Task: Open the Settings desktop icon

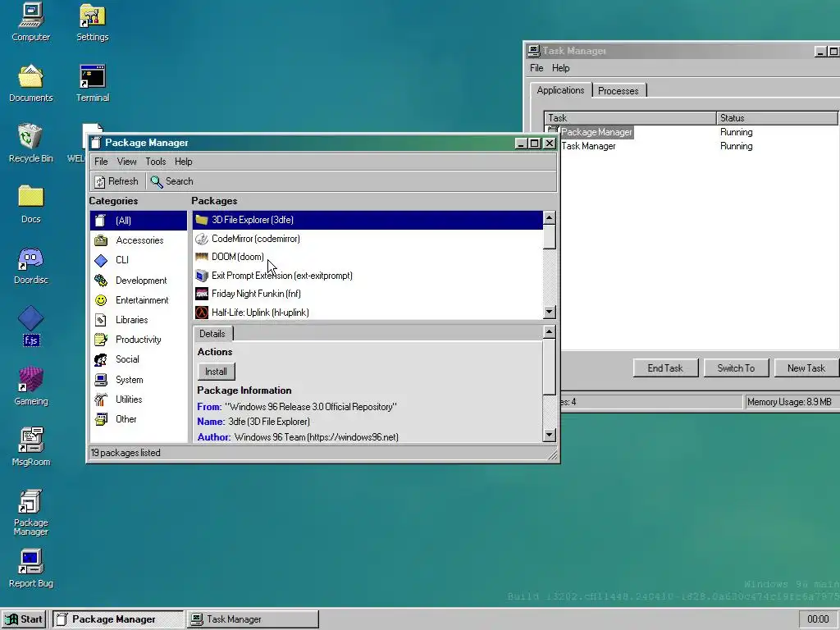Action: pyautogui.click(x=92, y=23)
